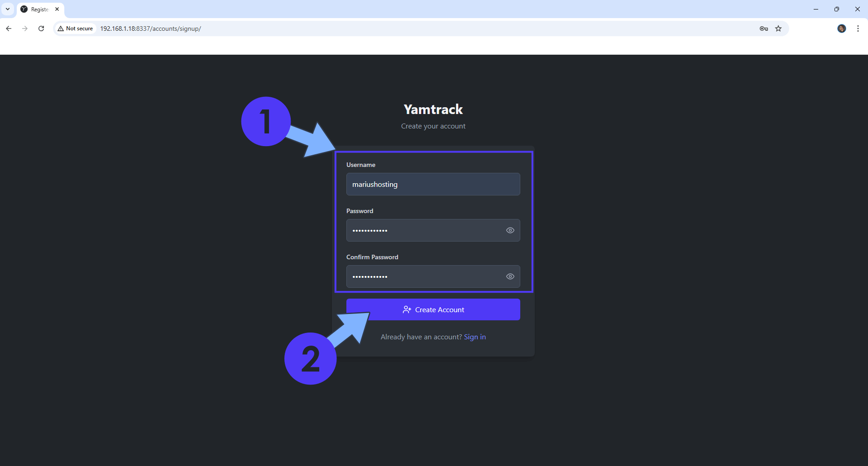The image size is (868, 466).
Task: Go back using browser back arrow
Action: click(9, 29)
